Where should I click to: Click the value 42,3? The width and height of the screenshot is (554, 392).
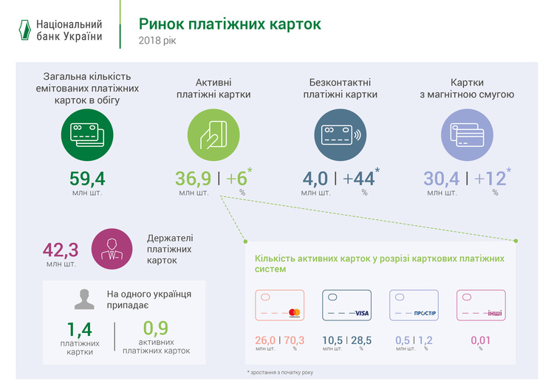[61, 250]
